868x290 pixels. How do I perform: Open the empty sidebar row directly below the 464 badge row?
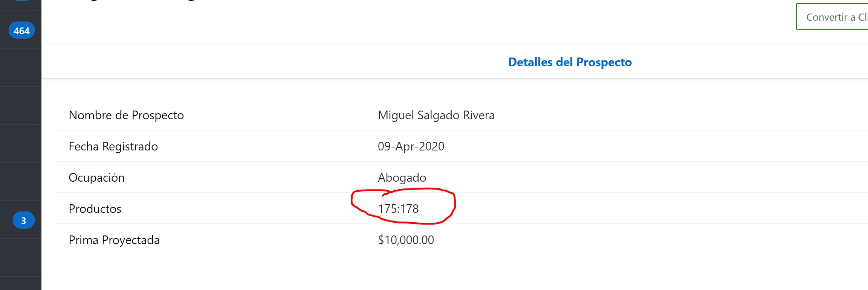(x=21, y=68)
